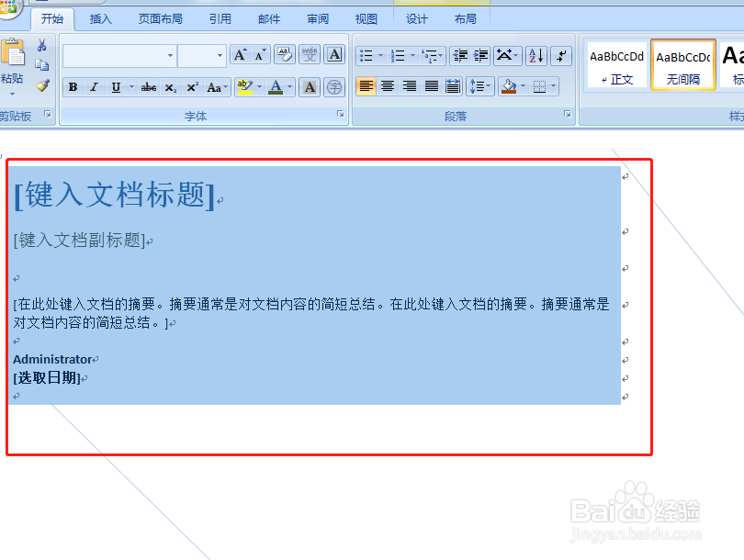Image resolution: width=744 pixels, height=560 pixels.
Task: Click the Phonetic Guide icon in the font group
Action: click(310, 53)
